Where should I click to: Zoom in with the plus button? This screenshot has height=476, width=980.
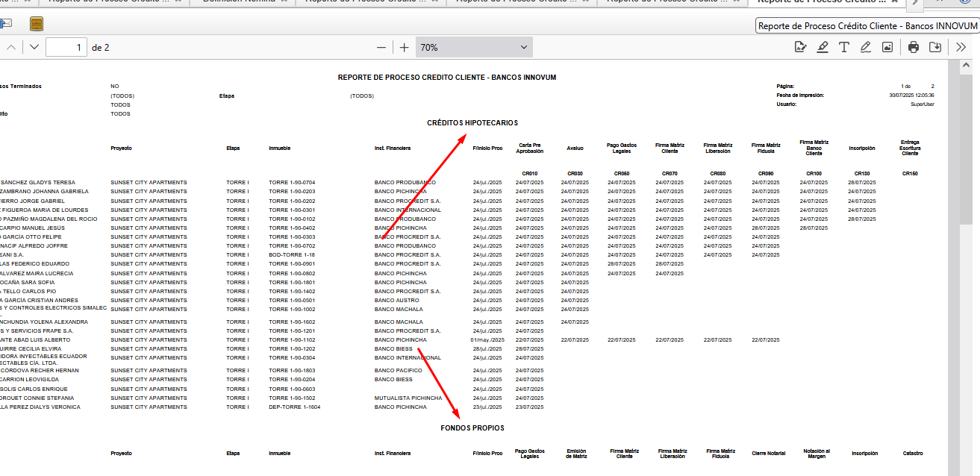[405, 47]
